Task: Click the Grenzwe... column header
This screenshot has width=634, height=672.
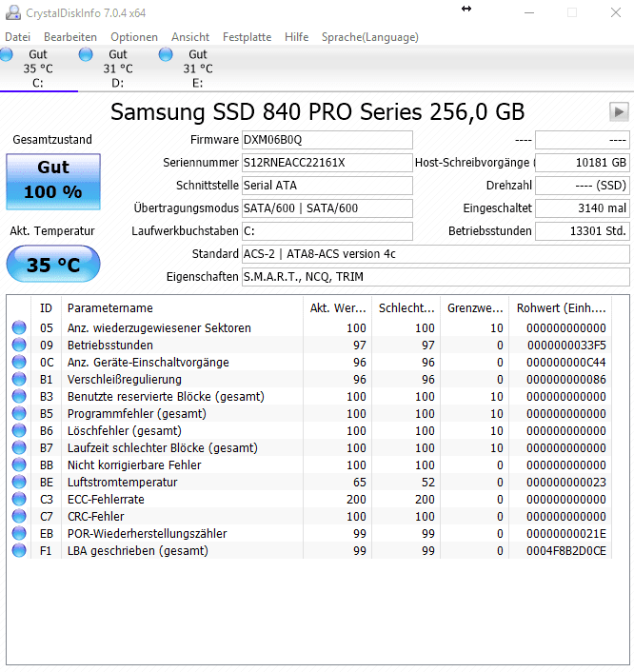Action: pos(474,308)
